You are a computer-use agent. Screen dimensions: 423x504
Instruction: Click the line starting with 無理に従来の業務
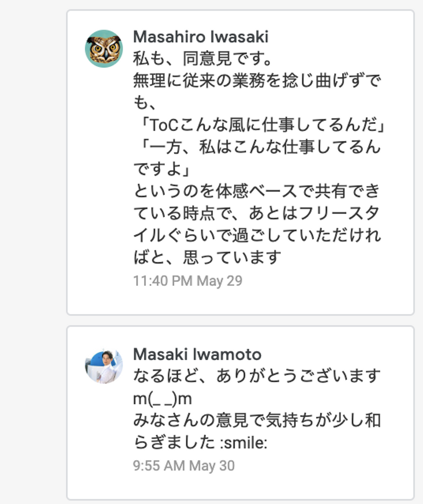pos(257,81)
